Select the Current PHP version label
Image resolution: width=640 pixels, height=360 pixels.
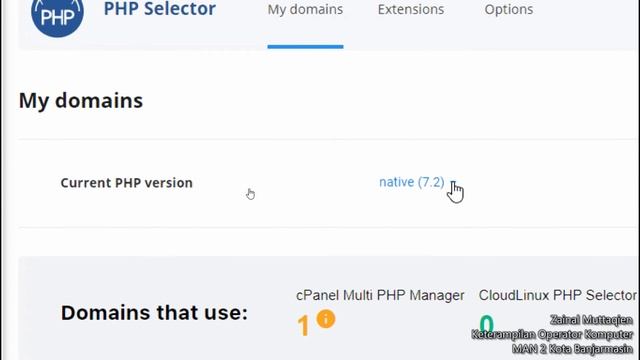click(127, 183)
